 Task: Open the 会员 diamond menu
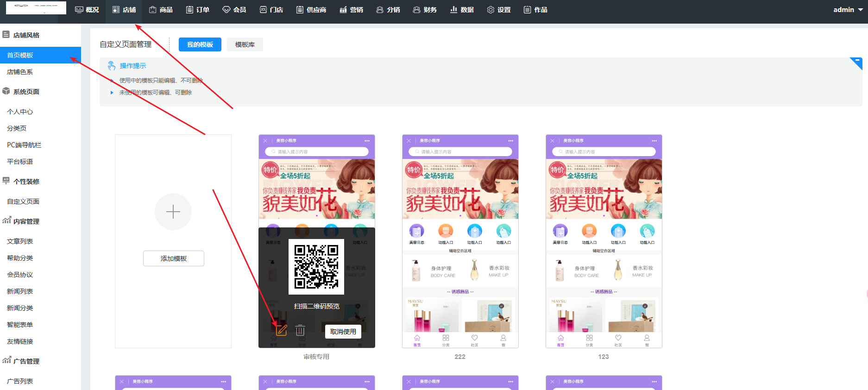click(x=234, y=10)
